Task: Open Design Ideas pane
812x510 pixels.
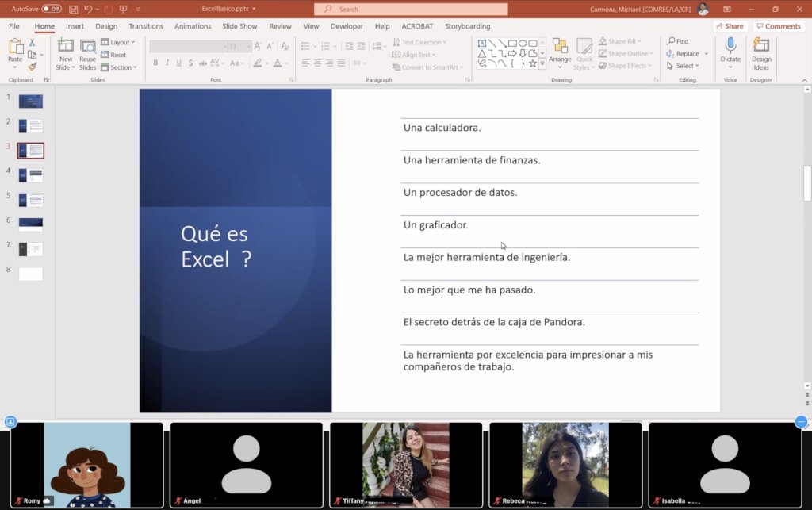Action: 760,53
